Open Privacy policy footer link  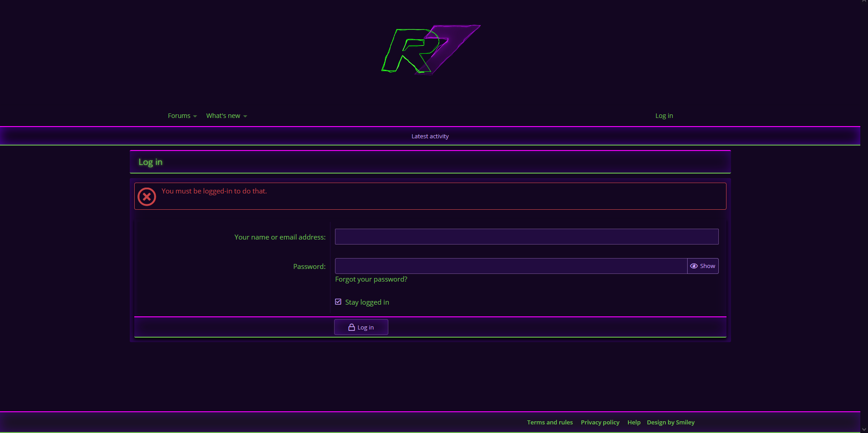pos(600,422)
